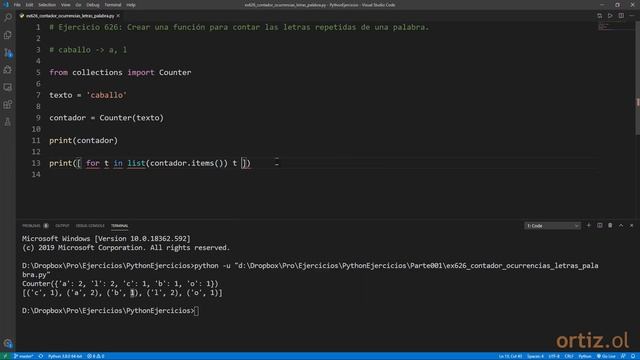This screenshot has height=360, width=640.
Task: Split the editor to the right
Action: click(621, 16)
